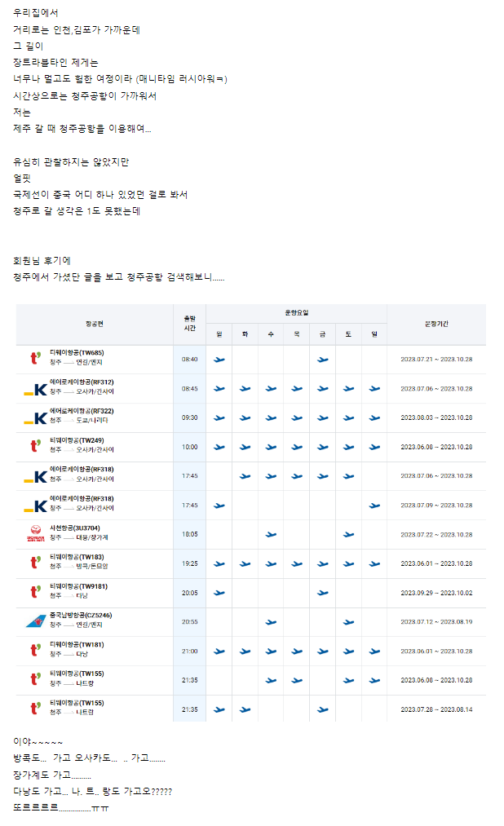The height and width of the screenshot is (826, 504).
Task: Click the 2023.09.29 ~ 2023.10.02 operating period
Action: (436, 593)
